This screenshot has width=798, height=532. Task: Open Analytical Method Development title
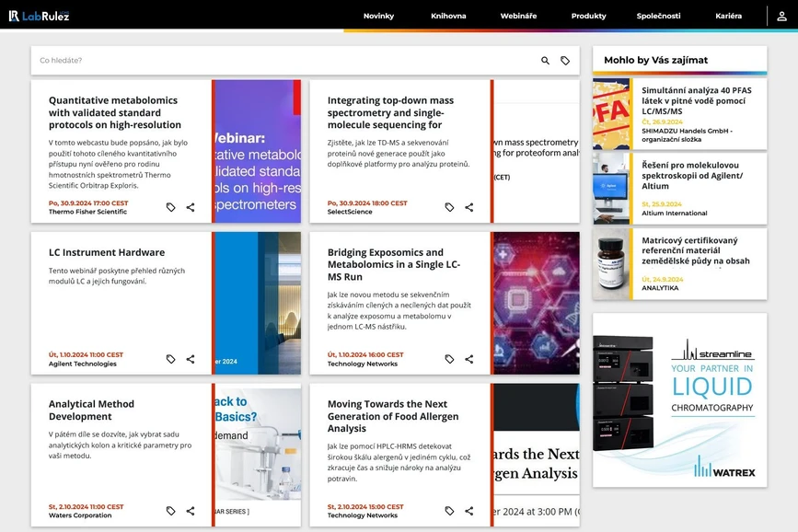[92, 410]
